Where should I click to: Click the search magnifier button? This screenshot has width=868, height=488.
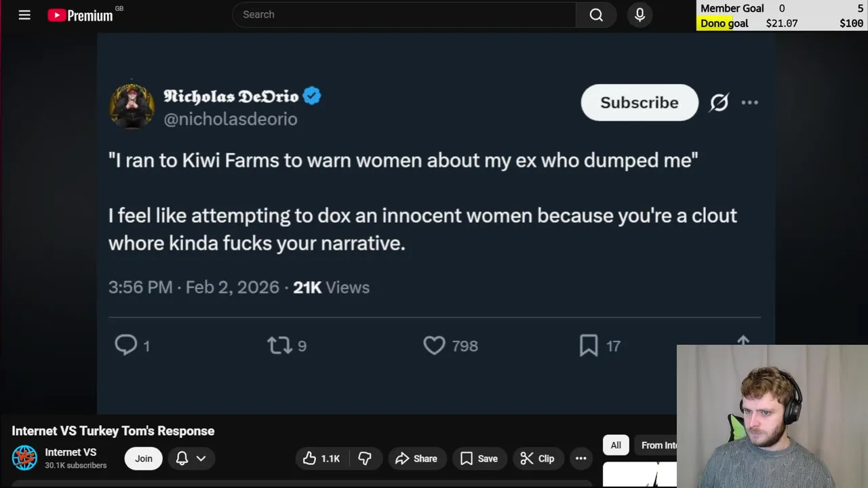[596, 15]
